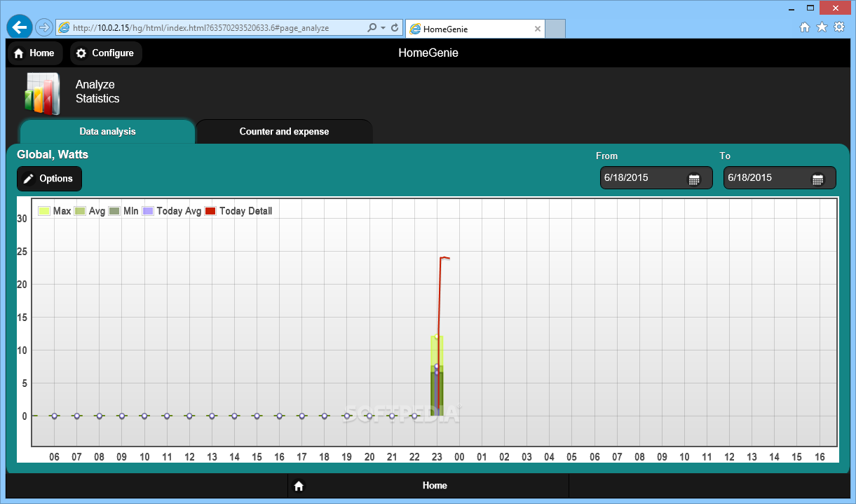Switch to Data analysis tab
Screen dimensions: 856x504
point(107,131)
